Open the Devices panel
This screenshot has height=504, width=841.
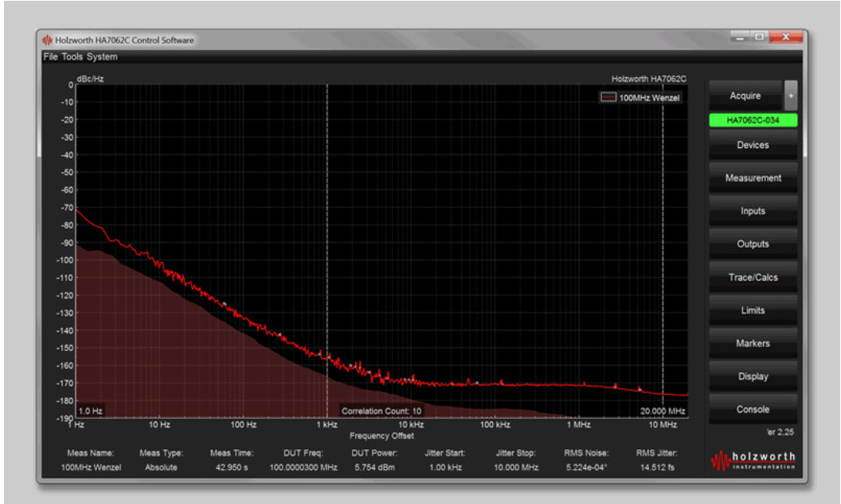753,145
